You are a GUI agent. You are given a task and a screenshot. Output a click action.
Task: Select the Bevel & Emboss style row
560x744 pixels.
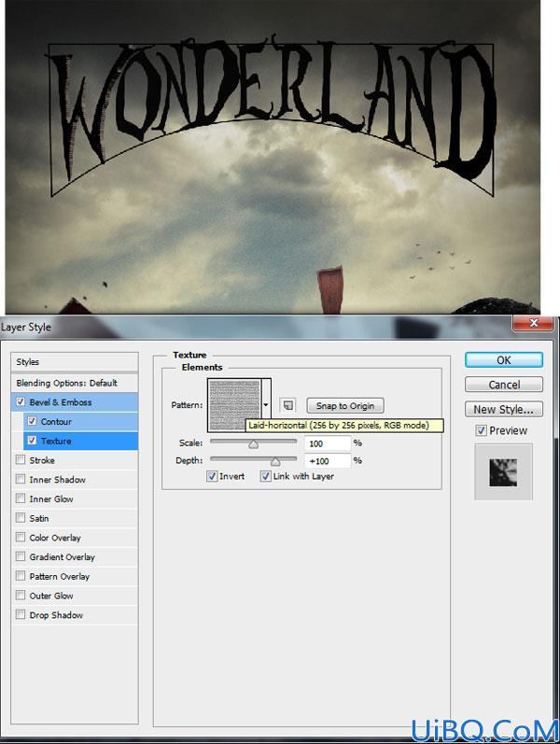point(75,402)
